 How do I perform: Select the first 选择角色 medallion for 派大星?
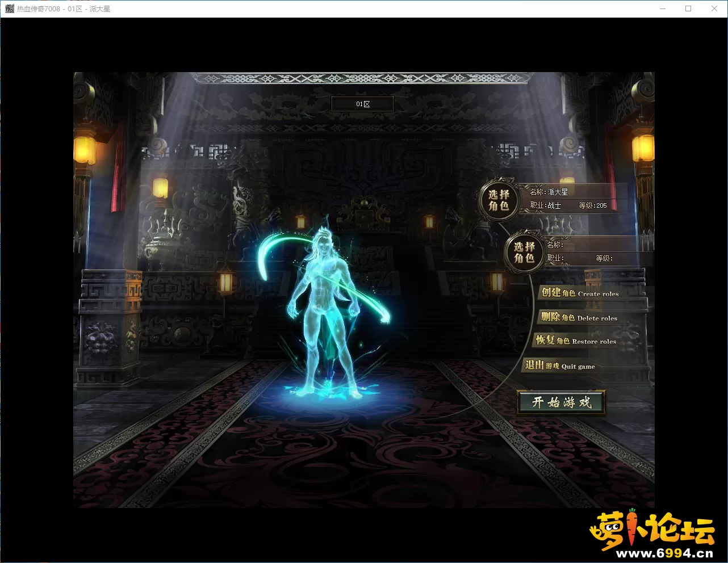[x=499, y=201]
